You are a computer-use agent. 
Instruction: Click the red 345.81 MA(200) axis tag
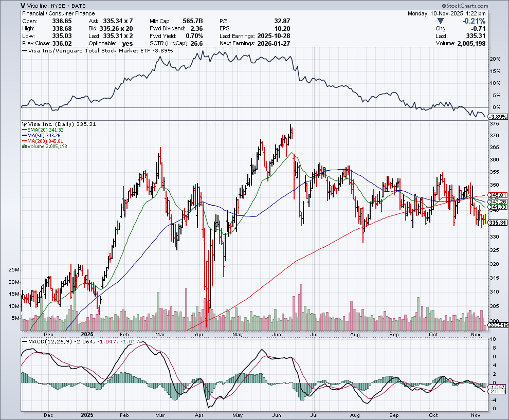(x=497, y=195)
